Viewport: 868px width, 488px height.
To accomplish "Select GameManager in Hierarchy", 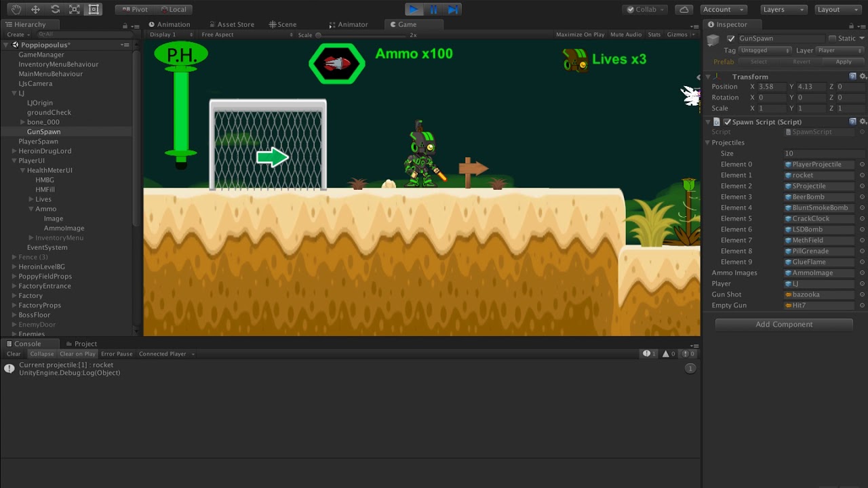I will (x=41, y=54).
